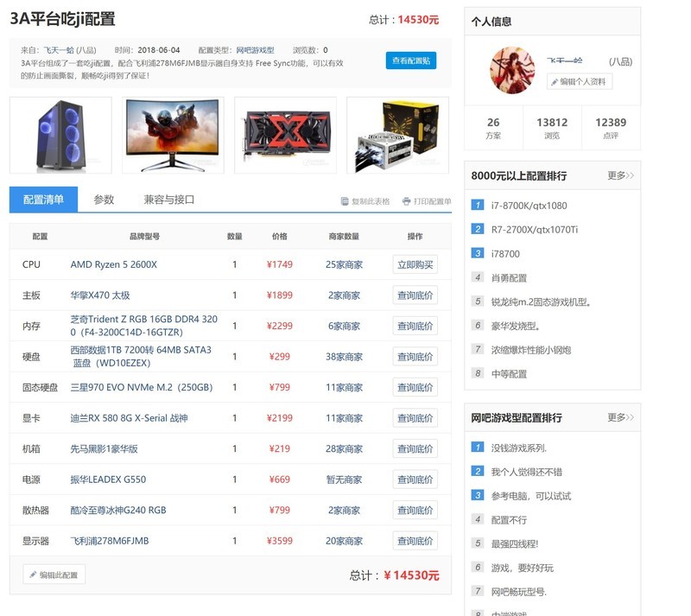Open ranking item 没钱游戏系列
Viewport: 691px width, 616px height.
click(519, 448)
